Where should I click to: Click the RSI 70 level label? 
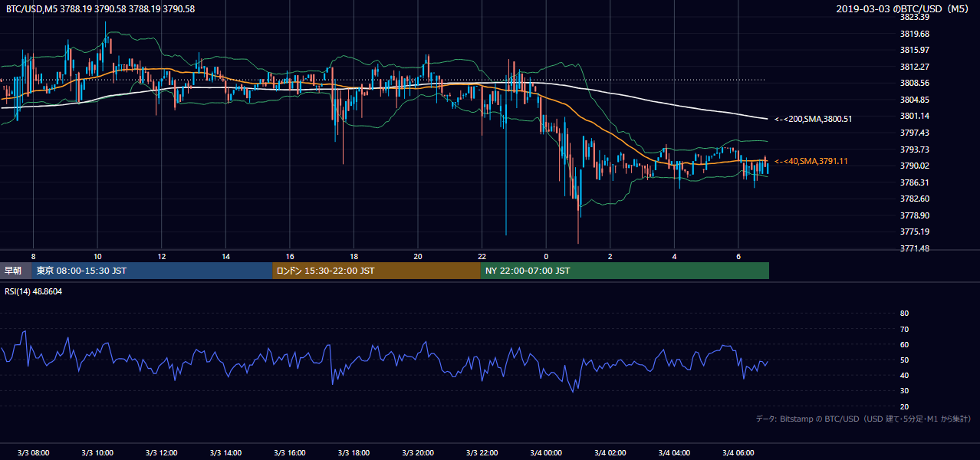[x=904, y=329]
